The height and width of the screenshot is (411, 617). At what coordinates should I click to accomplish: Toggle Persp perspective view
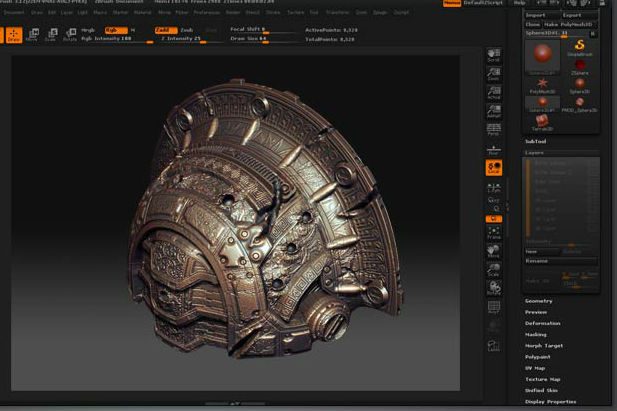click(494, 130)
